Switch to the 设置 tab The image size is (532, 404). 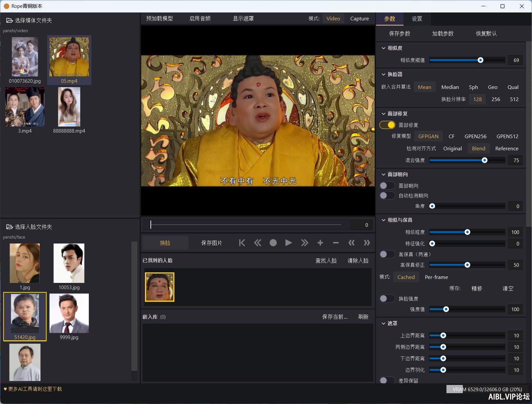point(417,19)
